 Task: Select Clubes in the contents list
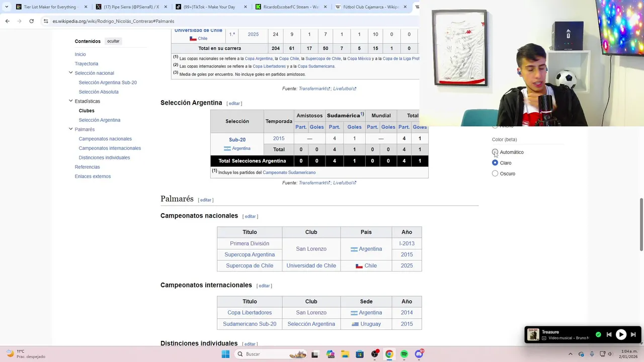pos(87,111)
